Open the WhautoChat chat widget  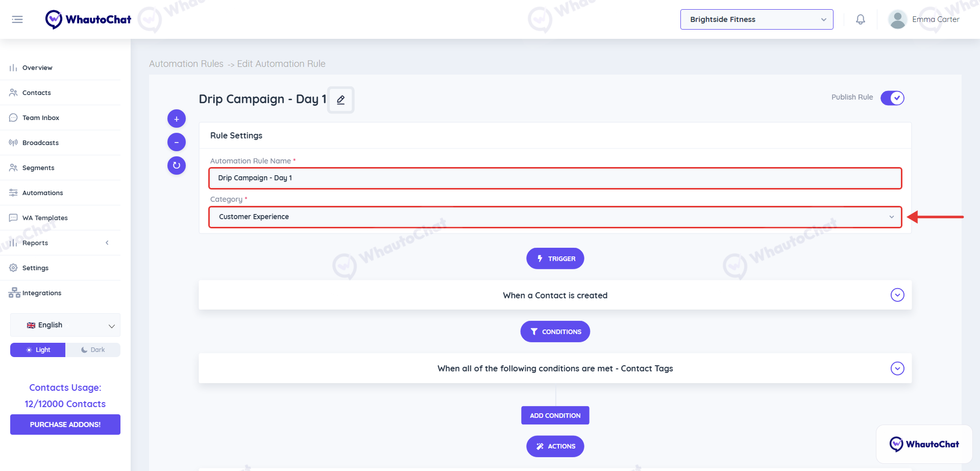[924, 444]
